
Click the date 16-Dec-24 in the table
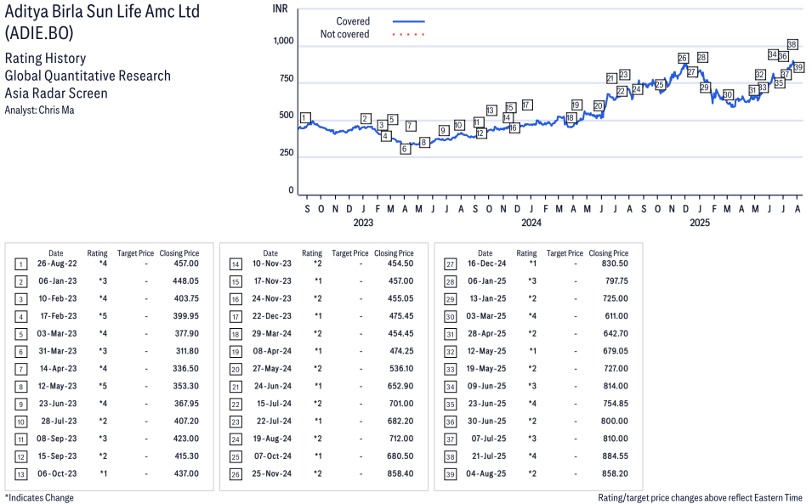coord(487,263)
